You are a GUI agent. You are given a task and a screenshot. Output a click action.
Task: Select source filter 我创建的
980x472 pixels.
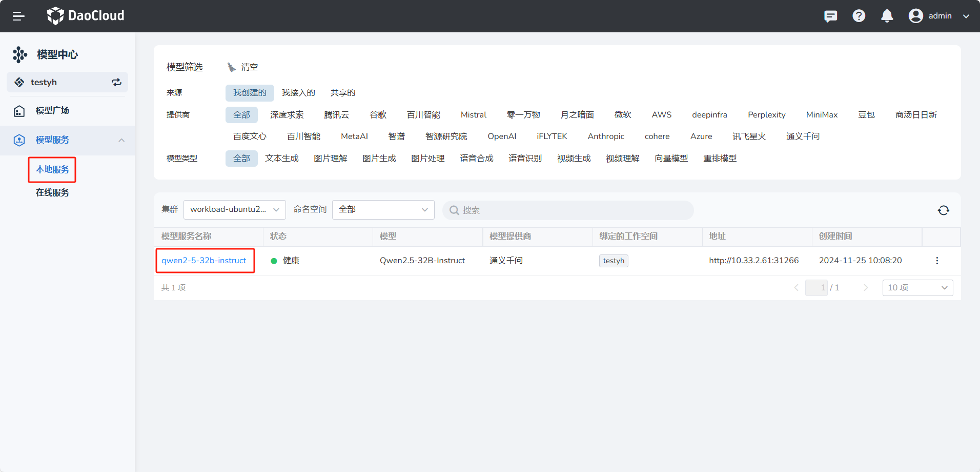tap(250, 93)
